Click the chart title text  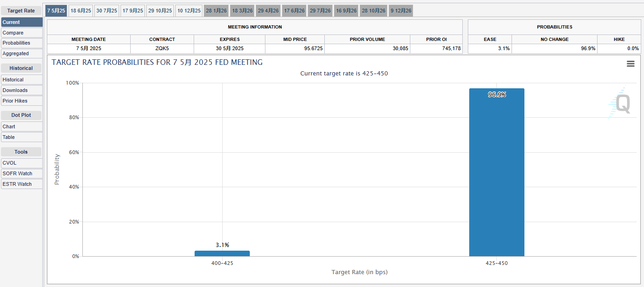(157, 62)
